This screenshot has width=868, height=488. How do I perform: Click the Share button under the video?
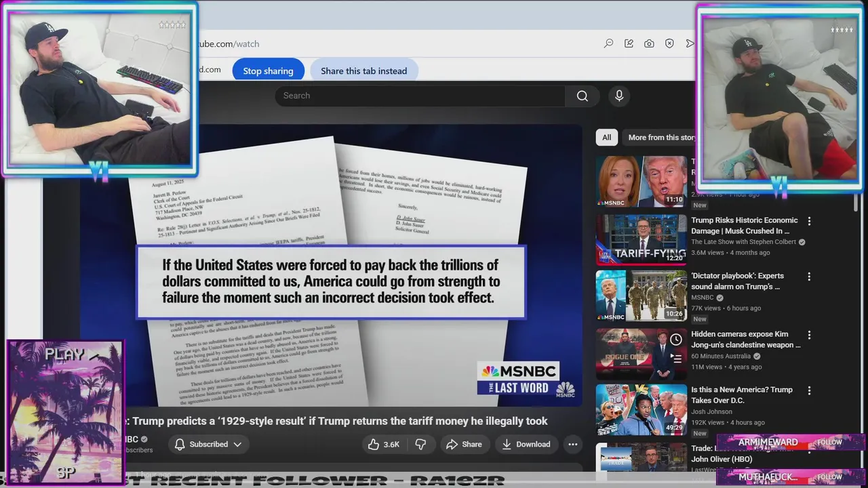[x=465, y=445]
